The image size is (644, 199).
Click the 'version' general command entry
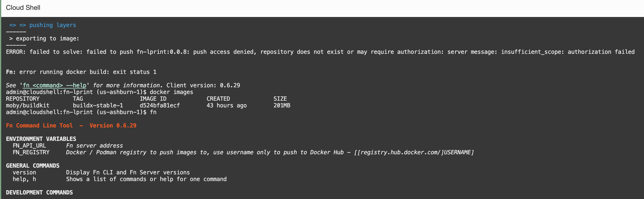coord(24,172)
